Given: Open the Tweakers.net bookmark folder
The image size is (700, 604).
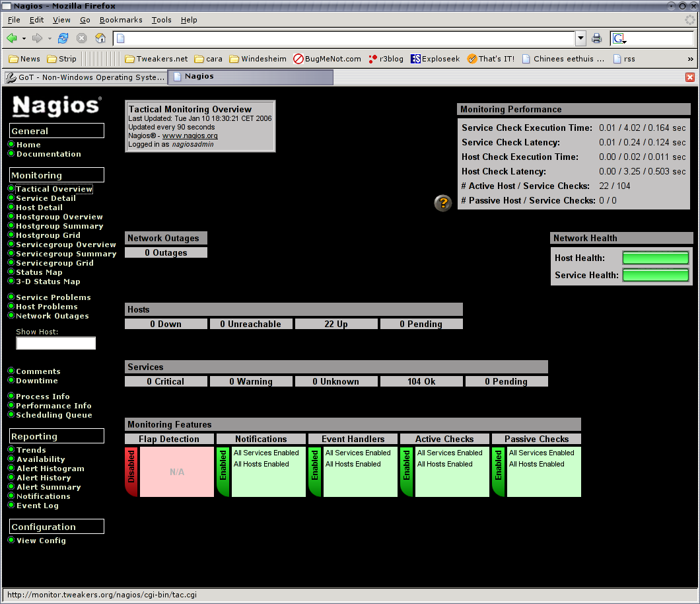Looking at the screenshot, I should [x=157, y=59].
